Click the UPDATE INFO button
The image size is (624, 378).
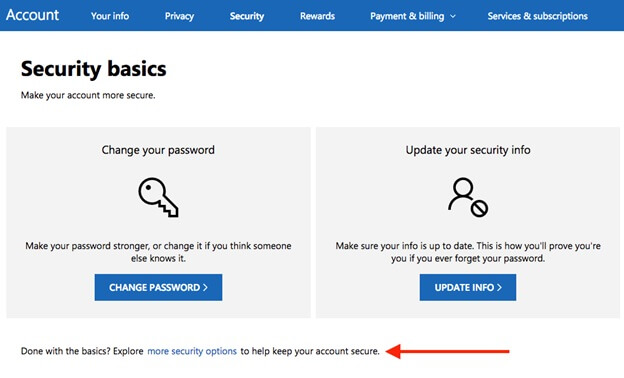[x=468, y=287]
